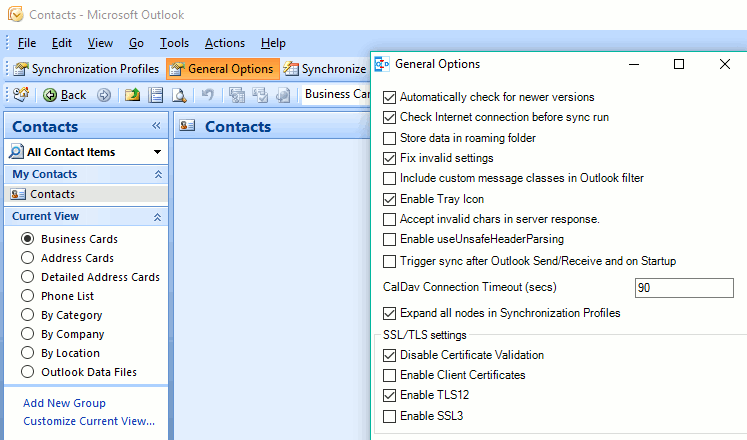
Task: Open the Actions menu
Action: point(225,43)
